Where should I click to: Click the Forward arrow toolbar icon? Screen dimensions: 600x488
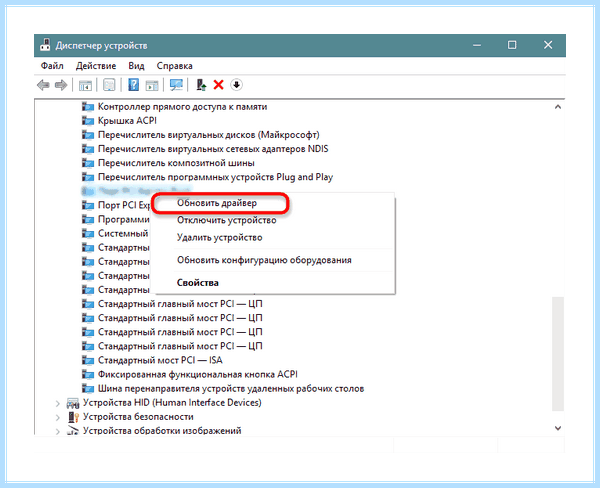click(61, 85)
